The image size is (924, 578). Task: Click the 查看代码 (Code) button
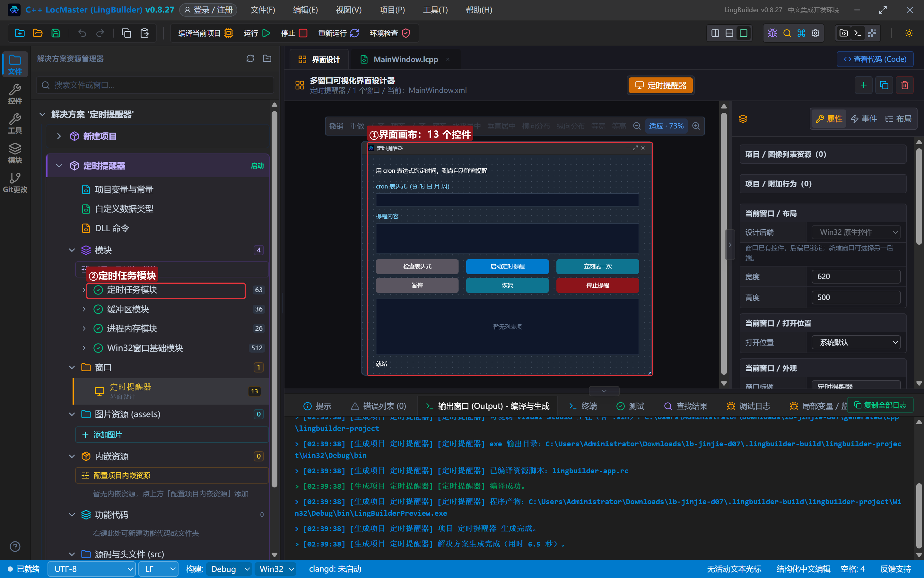tap(875, 59)
